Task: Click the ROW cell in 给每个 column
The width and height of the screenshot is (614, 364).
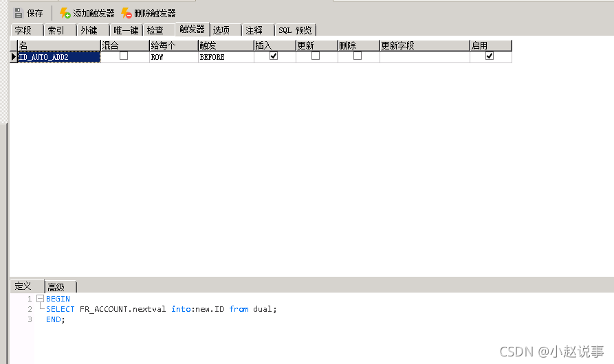Action: click(x=173, y=57)
